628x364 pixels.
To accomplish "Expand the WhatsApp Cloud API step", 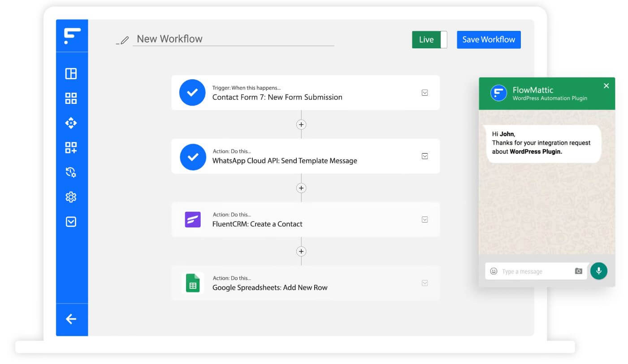I will [x=424, y=156].
